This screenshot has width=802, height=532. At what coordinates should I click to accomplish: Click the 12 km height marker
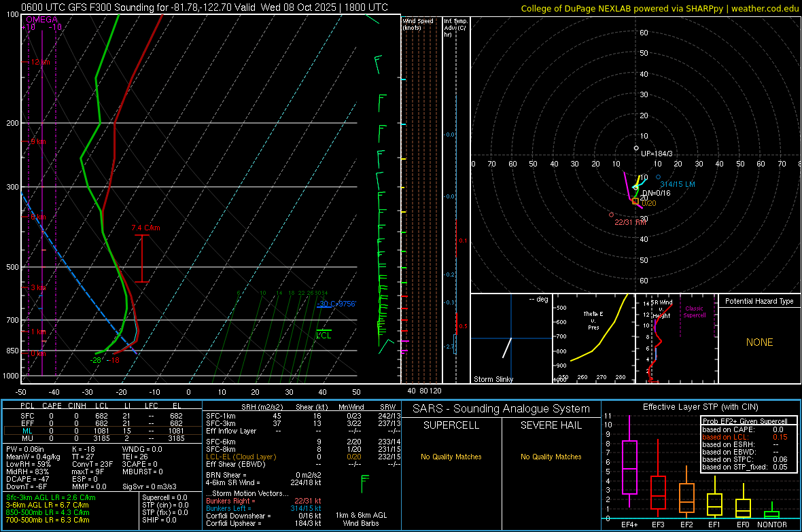point(40,62)
